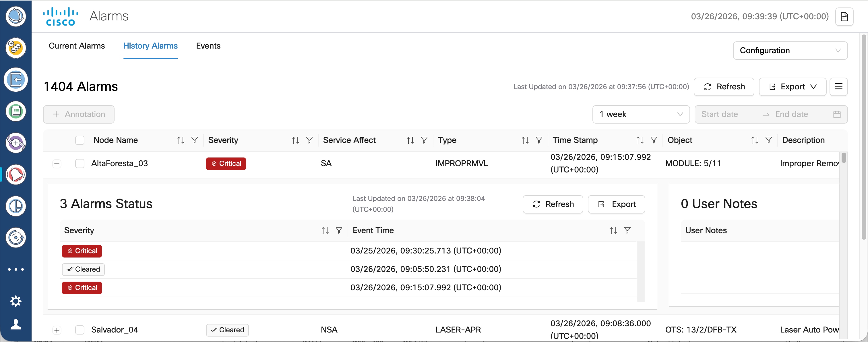The width and height of the screenshot is (868, 342).
Task: Open the more options ellipsis in sidebar
Action: pos(16,269)
